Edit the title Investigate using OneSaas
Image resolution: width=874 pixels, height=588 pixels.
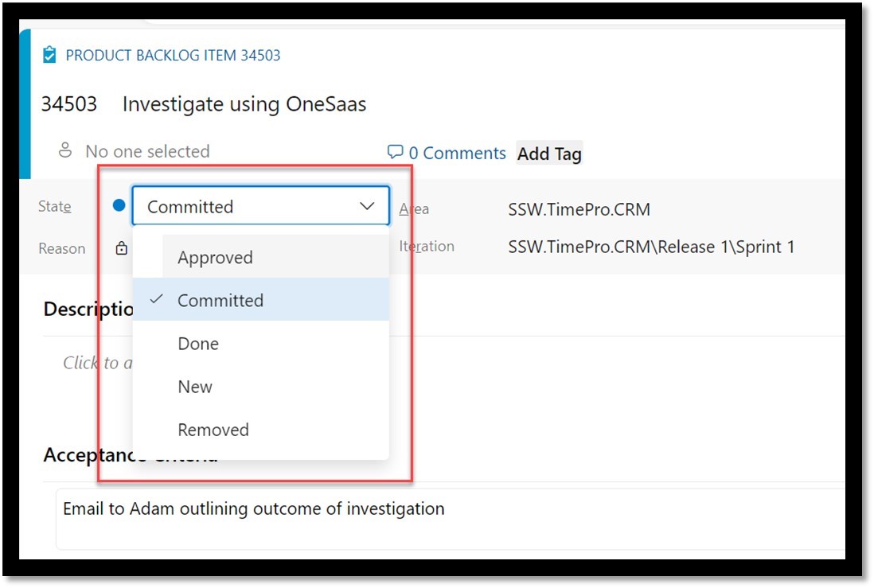tap(244, 104)
